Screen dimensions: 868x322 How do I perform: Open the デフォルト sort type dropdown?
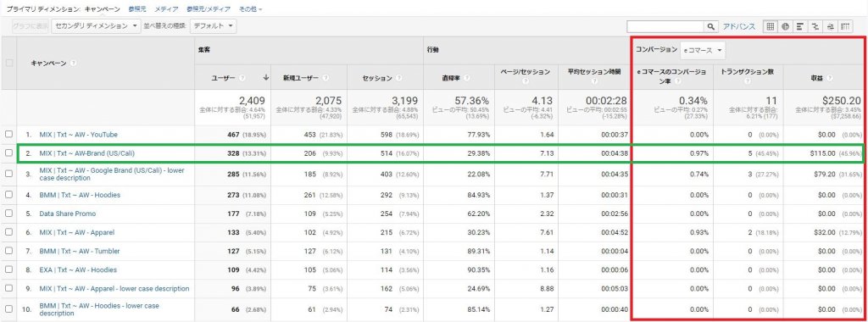click(x=213, y=26)
